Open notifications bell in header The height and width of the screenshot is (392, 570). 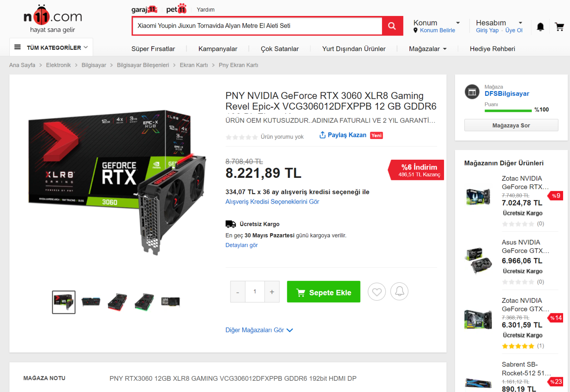click(x=541, y=27)
